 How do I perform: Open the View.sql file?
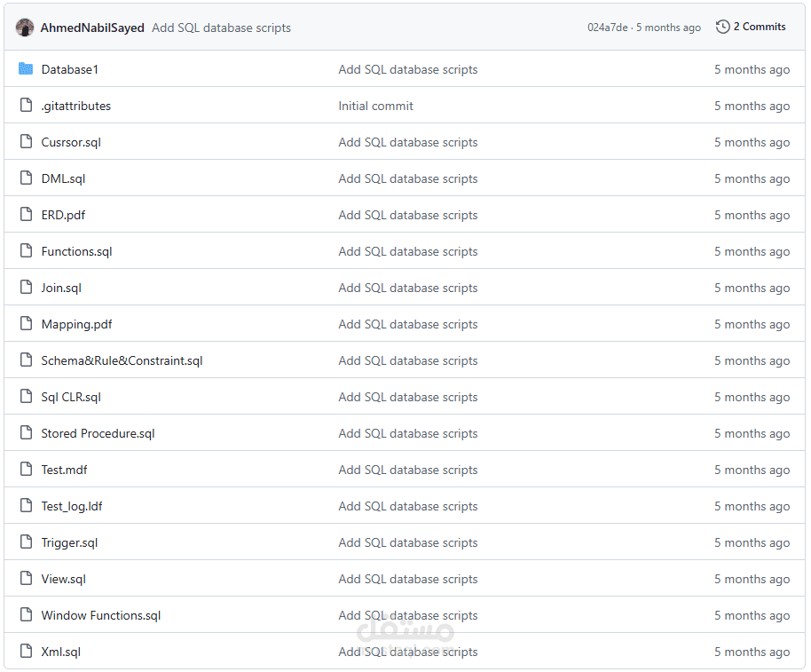pyautogui.click(x=64, y=579)
